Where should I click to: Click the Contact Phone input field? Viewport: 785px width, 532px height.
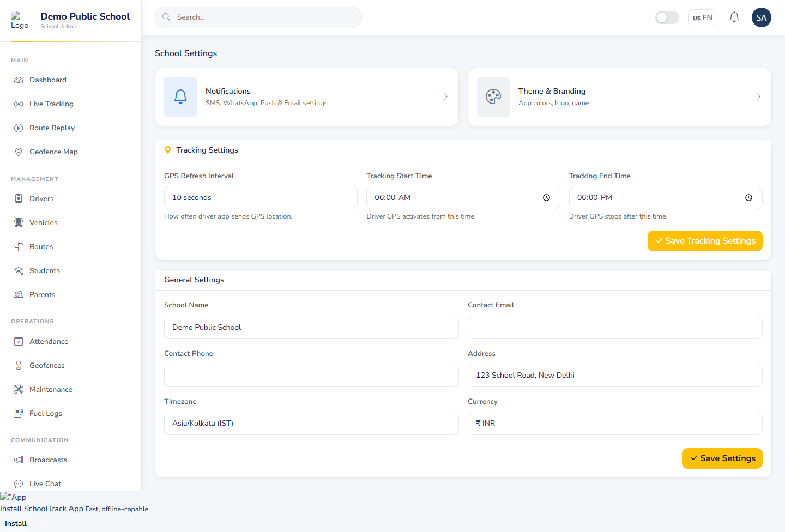pos(311,376)
